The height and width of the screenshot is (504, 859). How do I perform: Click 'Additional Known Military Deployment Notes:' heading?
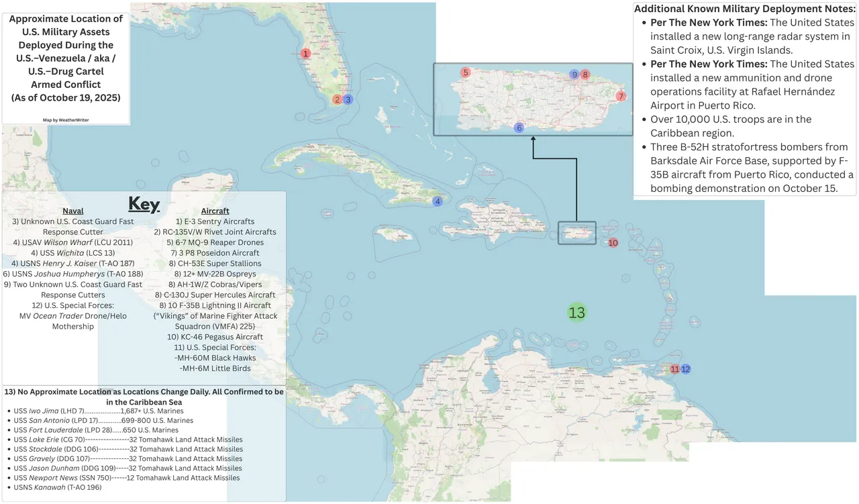coord(745,9)
